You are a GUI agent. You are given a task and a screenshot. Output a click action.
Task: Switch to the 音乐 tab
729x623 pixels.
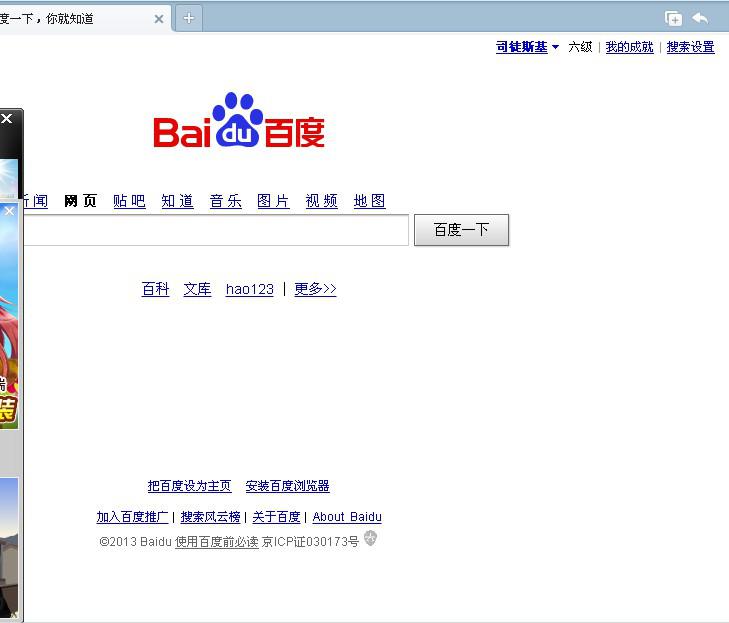pos(225,201)
